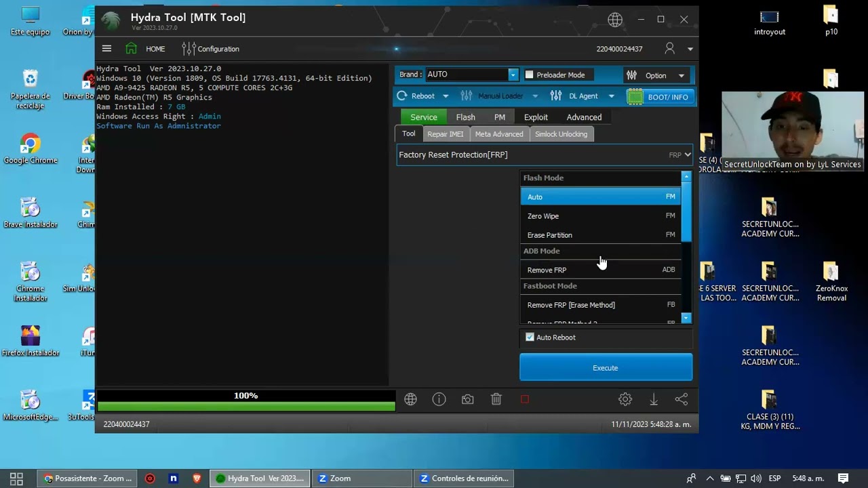Image resolution: width=868 pixels, height=488 pixels.
Task: Switch to Posasistente Zoom Chrome taskbar window
Action: pos(88,479)
